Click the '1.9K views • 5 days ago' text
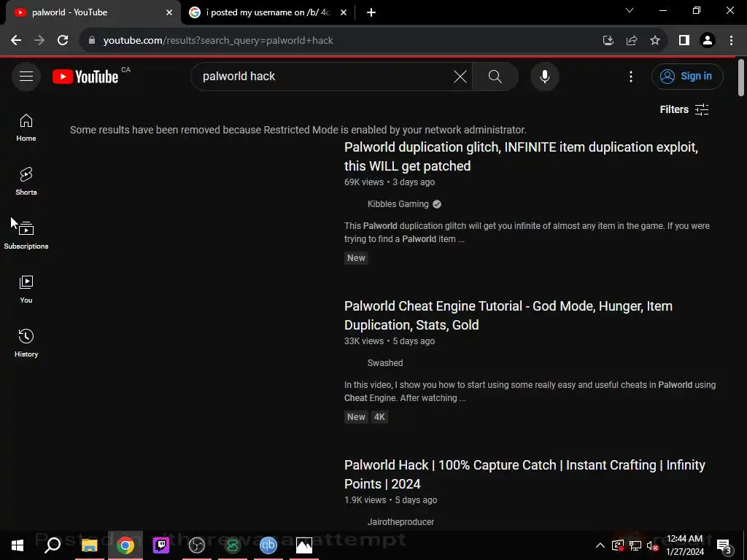Viewport: 747px width, 560px height. pos(391,500)
